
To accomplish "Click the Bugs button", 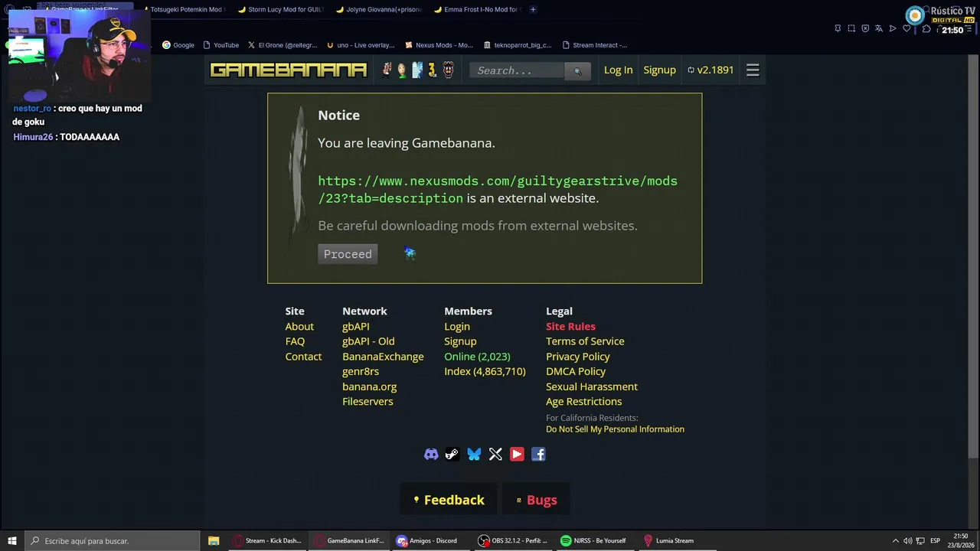I will click(536, 500).
